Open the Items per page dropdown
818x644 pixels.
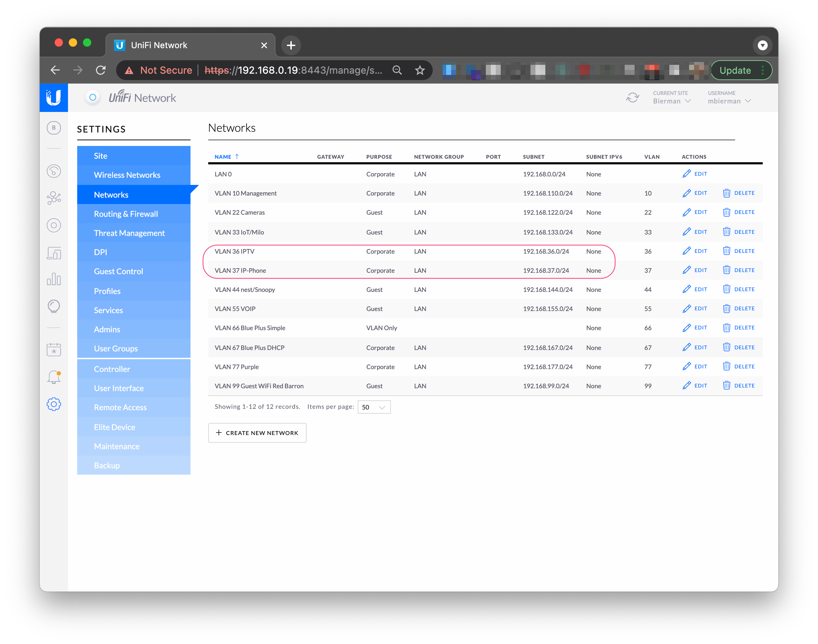pos(374,407)
